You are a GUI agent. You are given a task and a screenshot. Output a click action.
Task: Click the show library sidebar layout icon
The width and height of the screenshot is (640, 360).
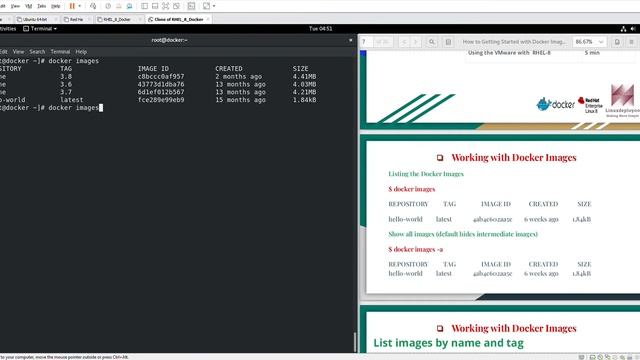click(144, 6)
